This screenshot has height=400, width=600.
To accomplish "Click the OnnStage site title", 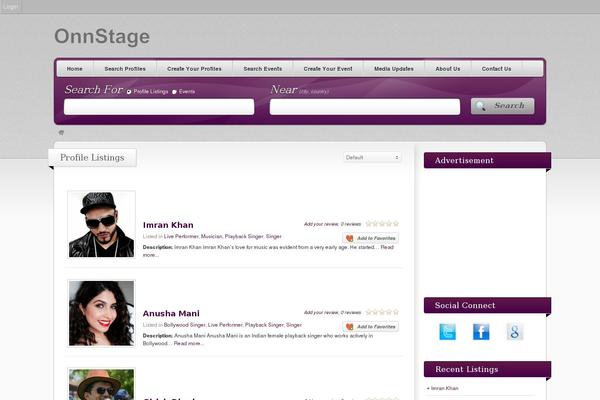I will [x=102, y=37].
